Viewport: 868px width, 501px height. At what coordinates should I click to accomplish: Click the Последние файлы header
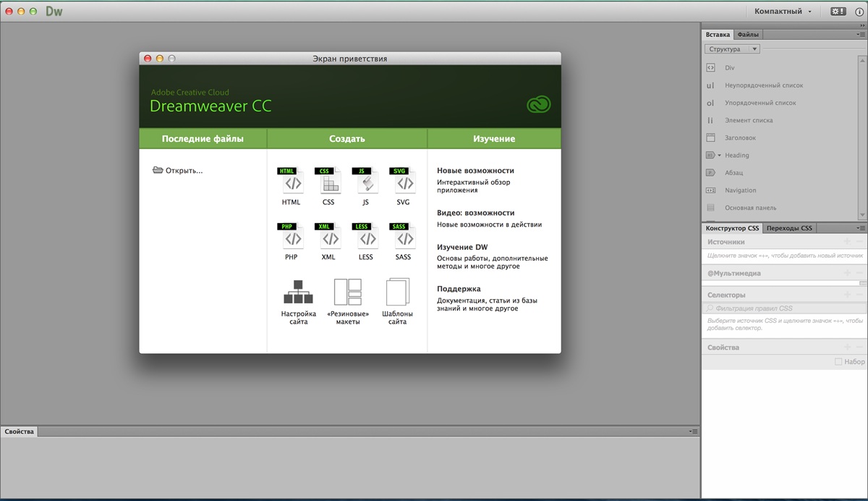coord(203,139)
